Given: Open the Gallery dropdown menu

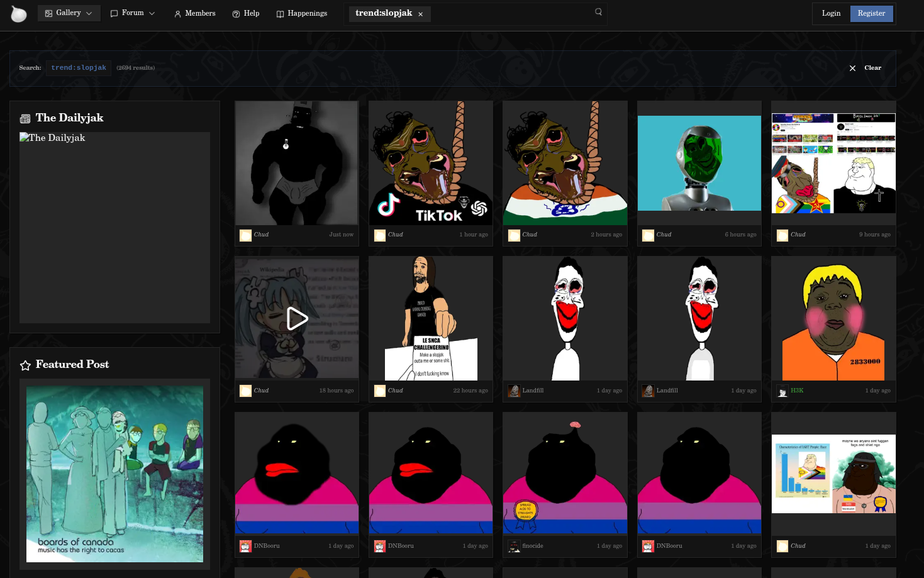Looking at the screenshot, I should click(69, 13).
